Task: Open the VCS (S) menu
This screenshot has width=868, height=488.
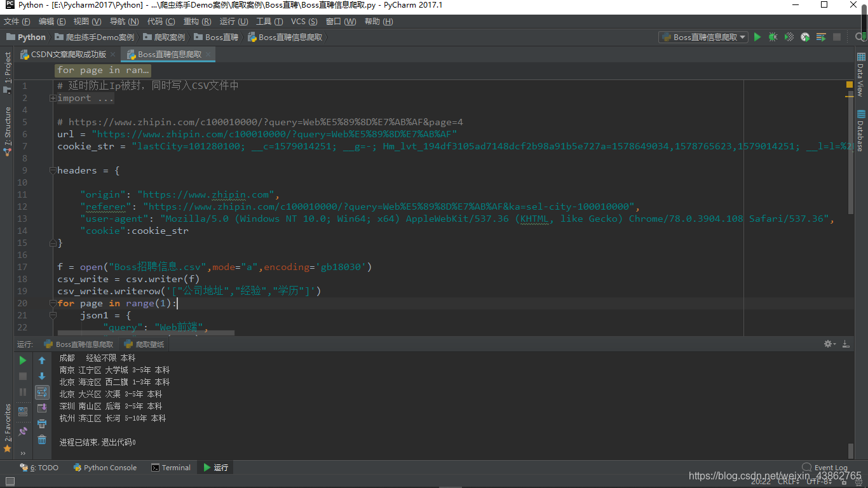Action: coord(305,22)
